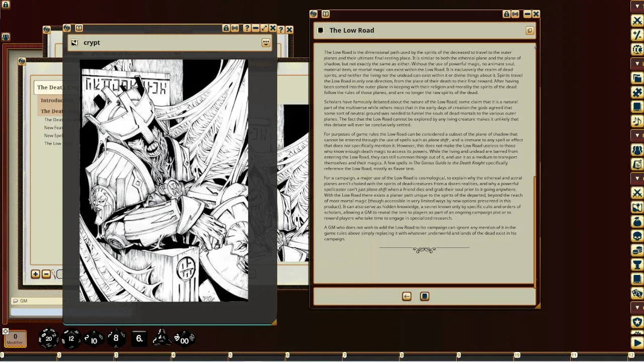
Task: Open the Introduction chapter in reference manual
Action: 52,101
